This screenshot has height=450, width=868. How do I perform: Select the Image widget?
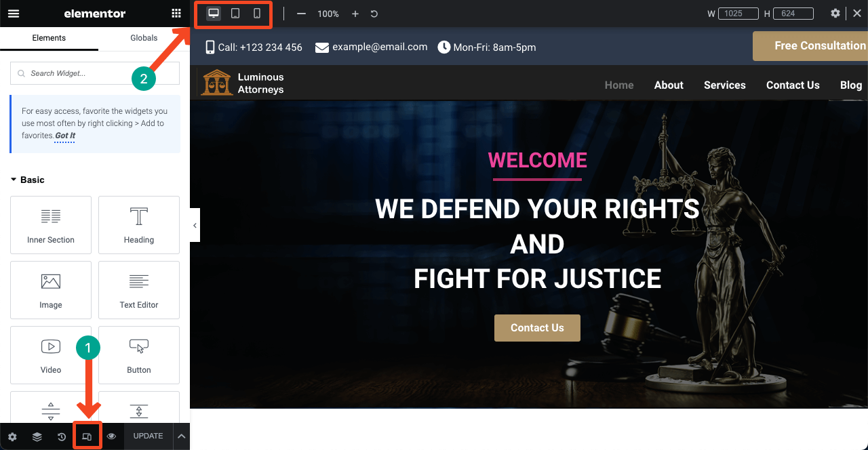point(51,290)
